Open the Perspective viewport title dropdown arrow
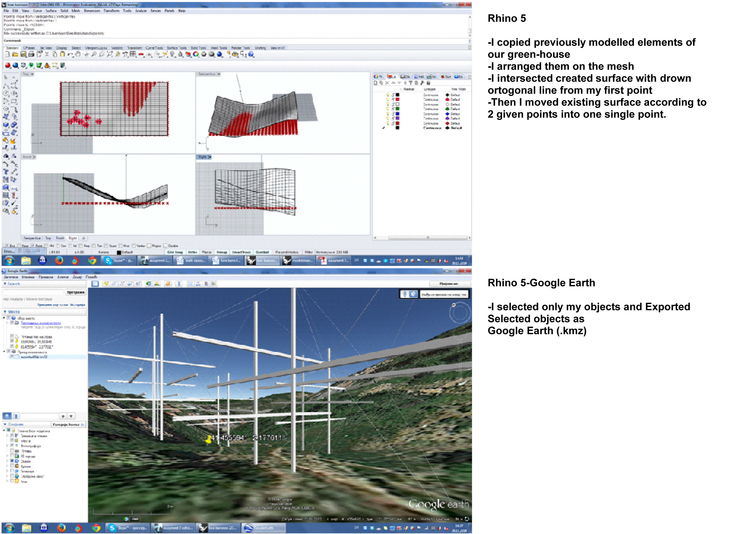Screen dimensions: 756x534 pyautogui.click(x=219, y=74)
